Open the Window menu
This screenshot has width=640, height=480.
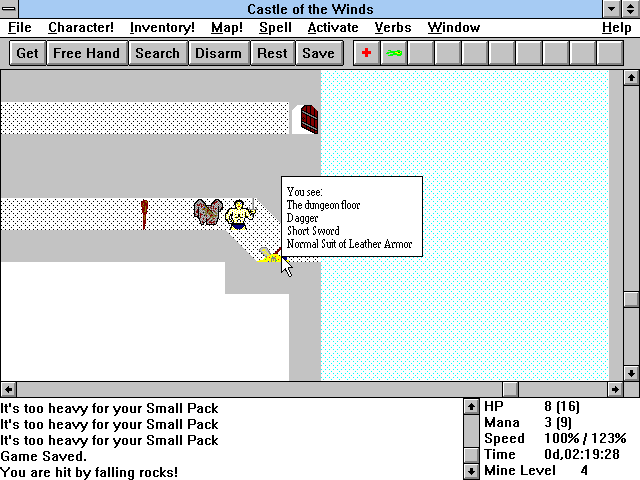pyautogui.click(x=453, y=28)
